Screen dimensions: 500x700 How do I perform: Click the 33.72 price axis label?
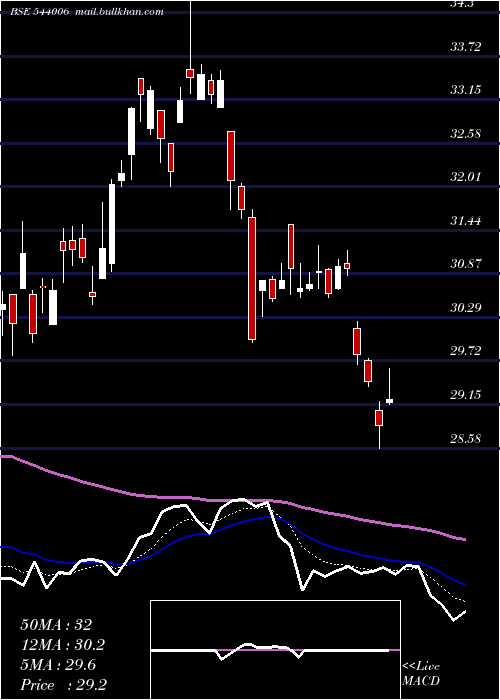466,46
